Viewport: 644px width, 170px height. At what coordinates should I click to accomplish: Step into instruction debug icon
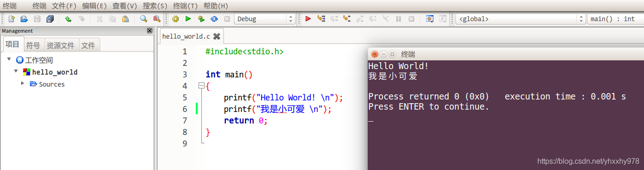coord(386,19)
